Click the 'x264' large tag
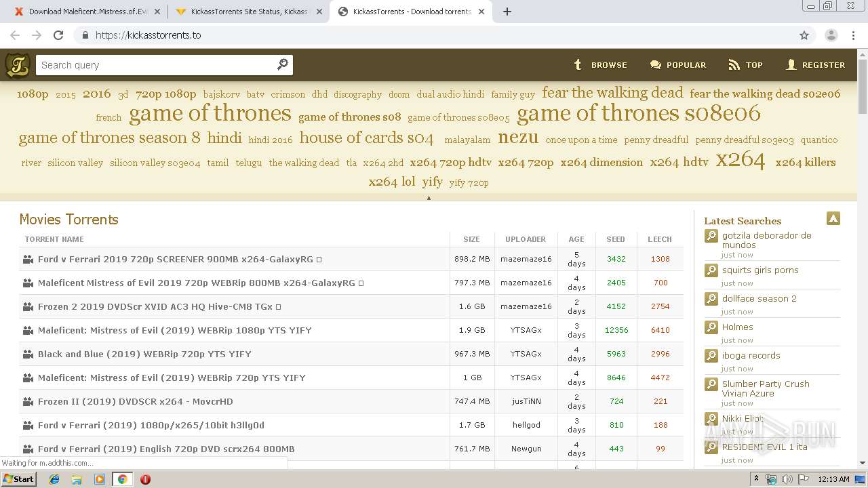The width and height of the screenshot is (868, 488). [x=741, y=159]
